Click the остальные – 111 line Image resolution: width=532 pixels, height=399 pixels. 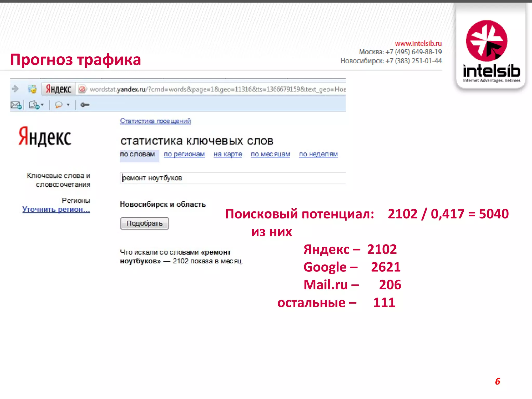(336, 303)
